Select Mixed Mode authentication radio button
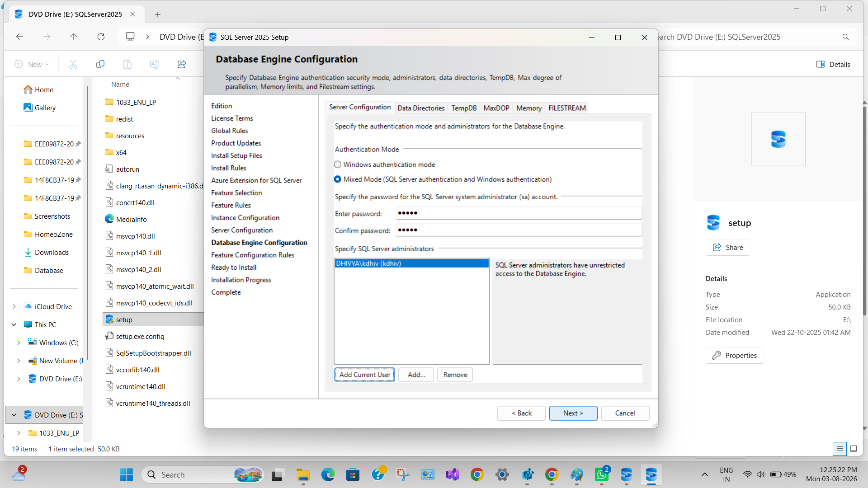Screen dimensions: 868x488 coord(338,179)
